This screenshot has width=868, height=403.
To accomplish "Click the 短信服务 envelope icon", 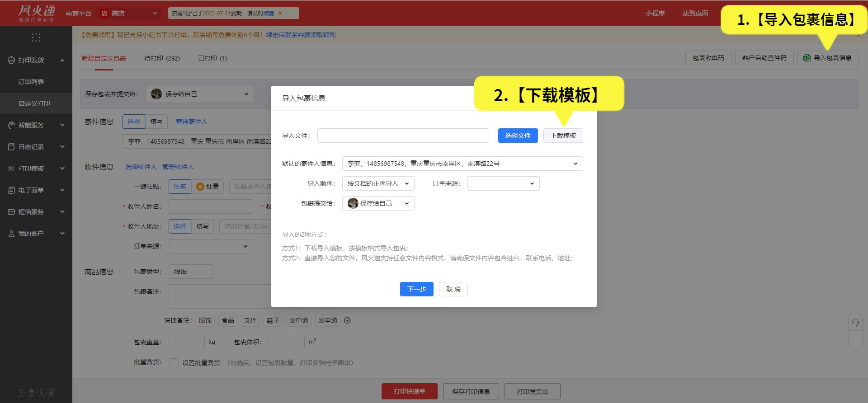I will click(x=11, y=212).
